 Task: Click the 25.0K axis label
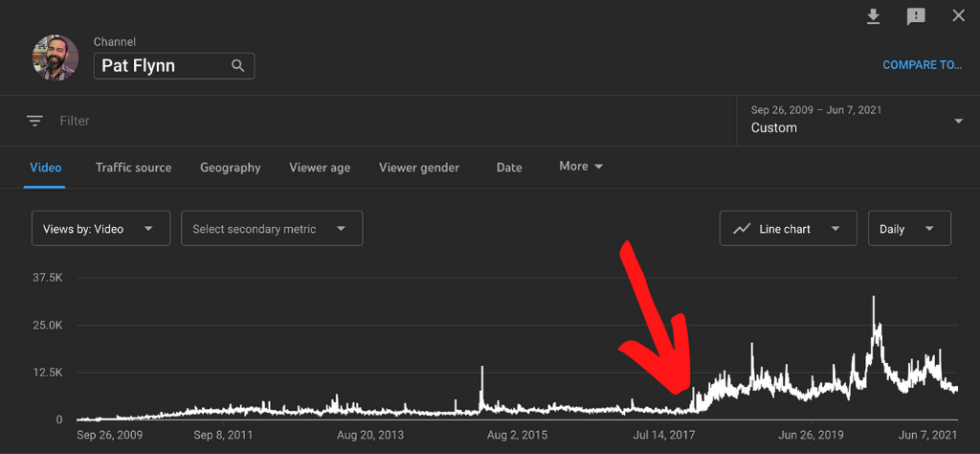point(48,326)
